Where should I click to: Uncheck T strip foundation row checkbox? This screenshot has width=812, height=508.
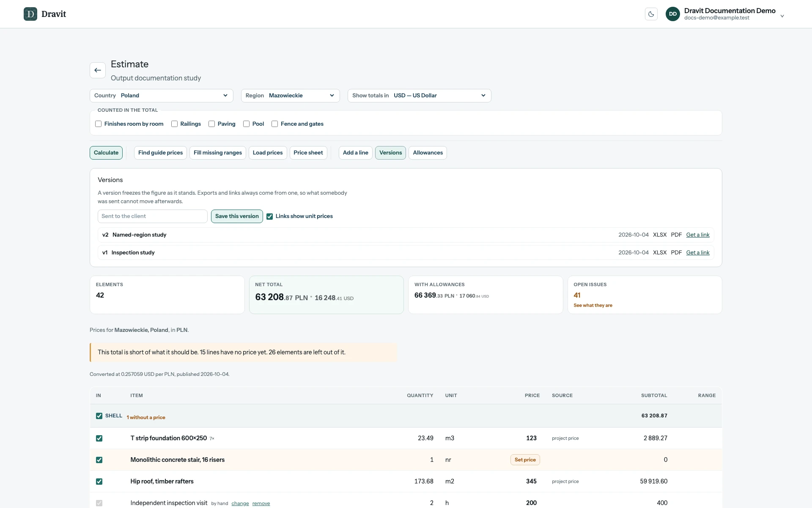pos(99,439)
